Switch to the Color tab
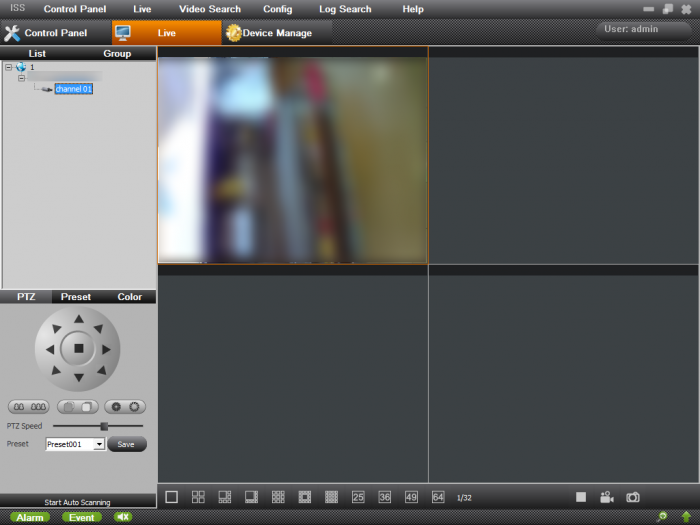The image size is (700, 525). 129,297
